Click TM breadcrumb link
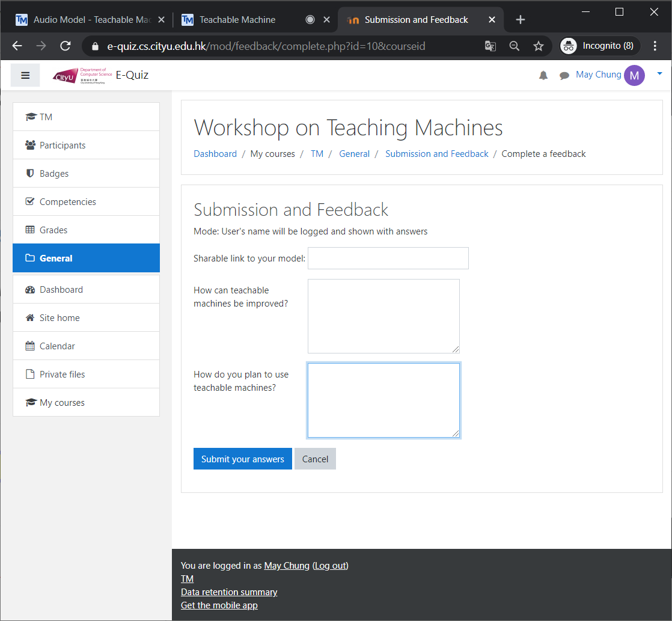 pos(317,154)
